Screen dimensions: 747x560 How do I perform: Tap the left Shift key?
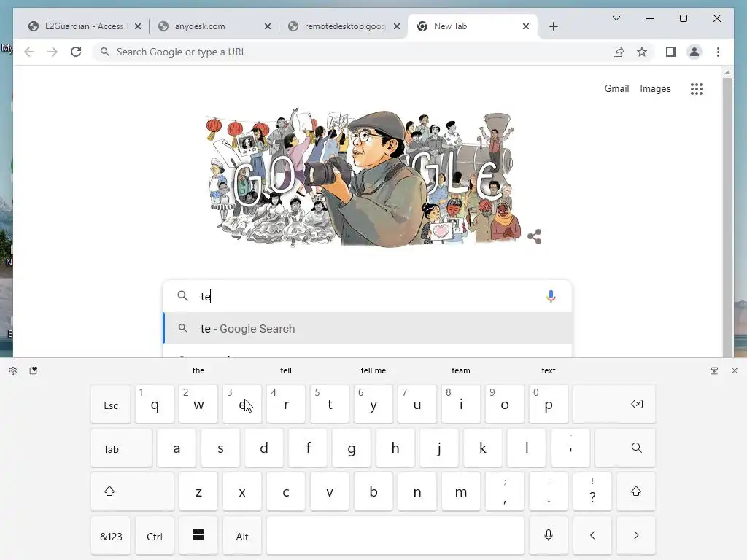point(133,491)
